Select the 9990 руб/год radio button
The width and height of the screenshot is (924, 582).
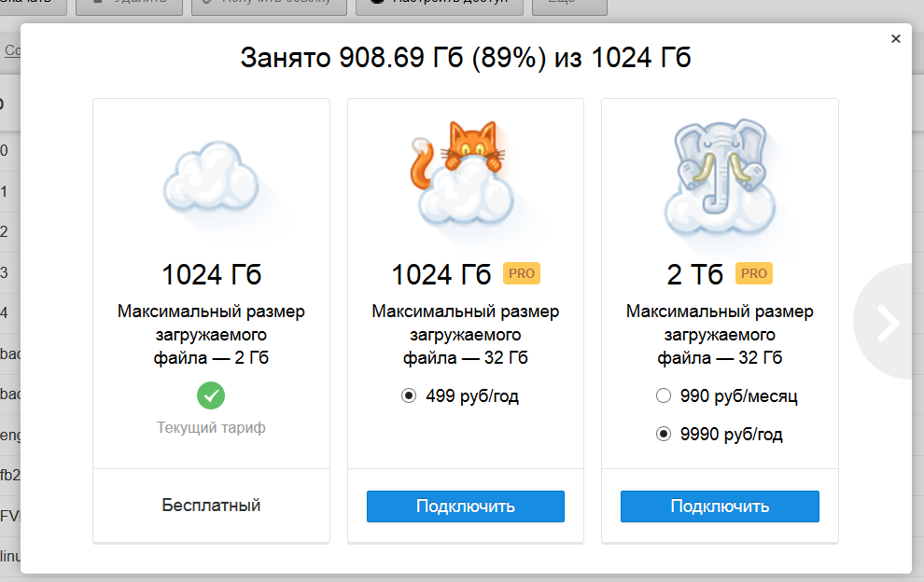664,435
